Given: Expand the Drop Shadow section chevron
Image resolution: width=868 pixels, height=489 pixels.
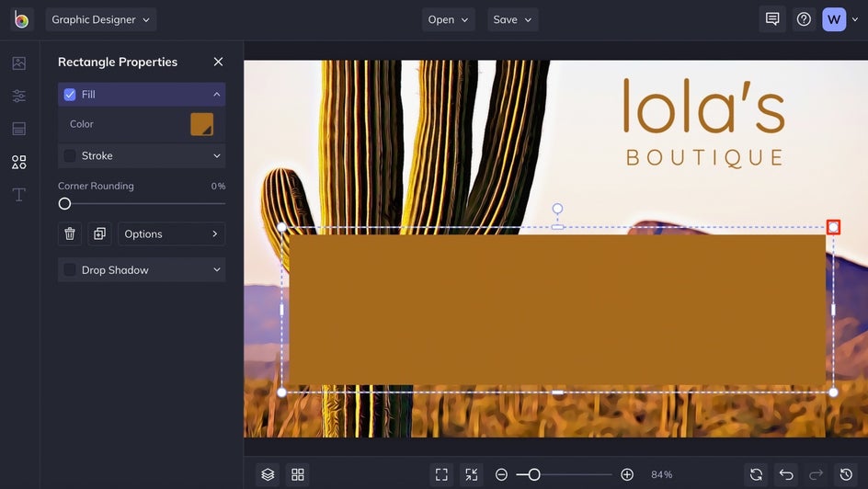Looking at the screenshot, I should point(216,269).
